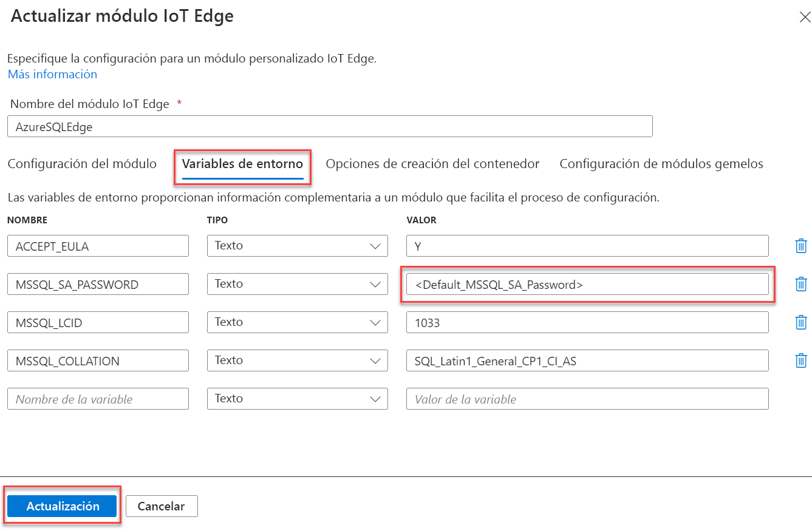Open the Más información link
Viewport: 812px width, 531px height.
[52, 74]
